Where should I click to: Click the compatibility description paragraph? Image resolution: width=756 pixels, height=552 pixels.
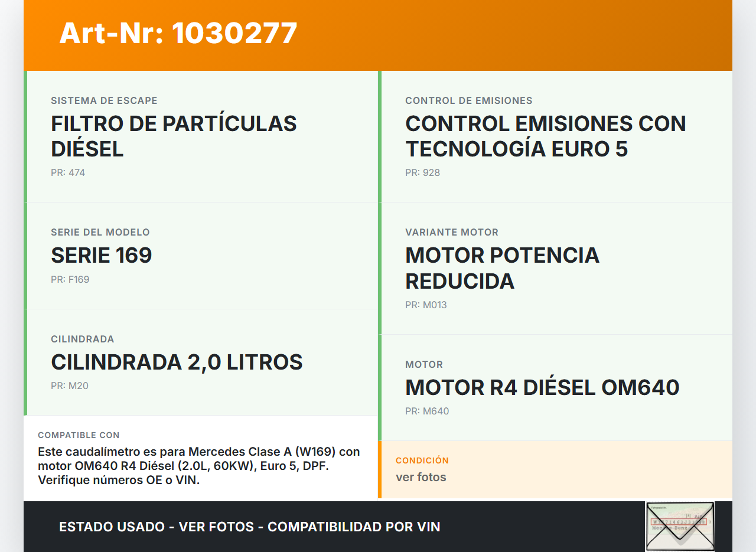point(199,466)
